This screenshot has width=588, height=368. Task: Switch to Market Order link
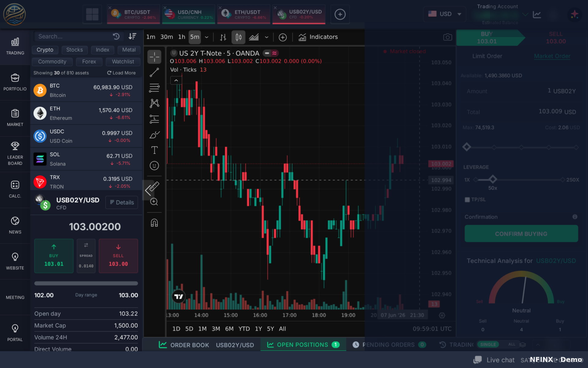tap(552, 56)
